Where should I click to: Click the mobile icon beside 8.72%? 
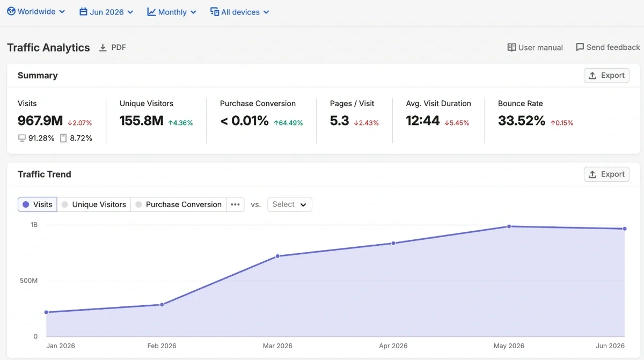(x=63, y=138)
